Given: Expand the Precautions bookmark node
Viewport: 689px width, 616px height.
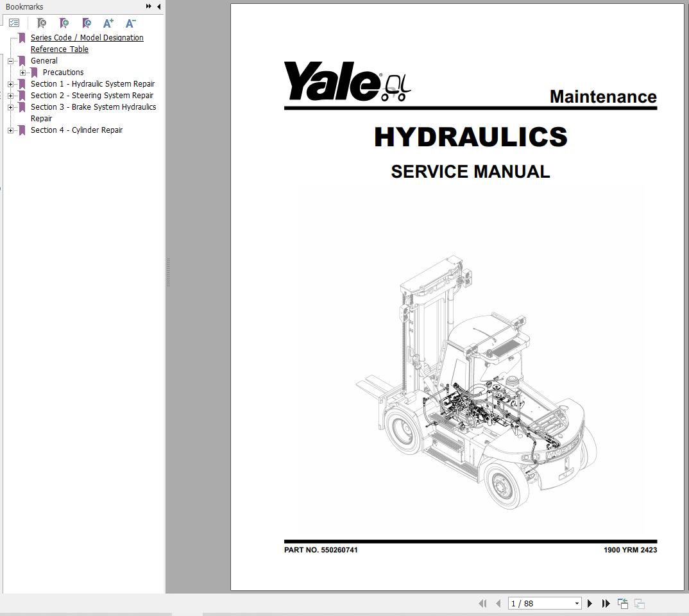Looking at the screenshot, I should 24,72.
